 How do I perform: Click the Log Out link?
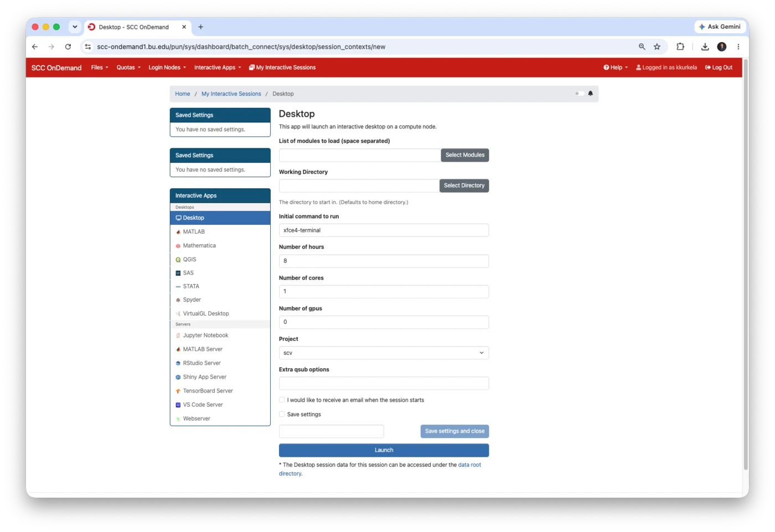[x=719, y=68]
